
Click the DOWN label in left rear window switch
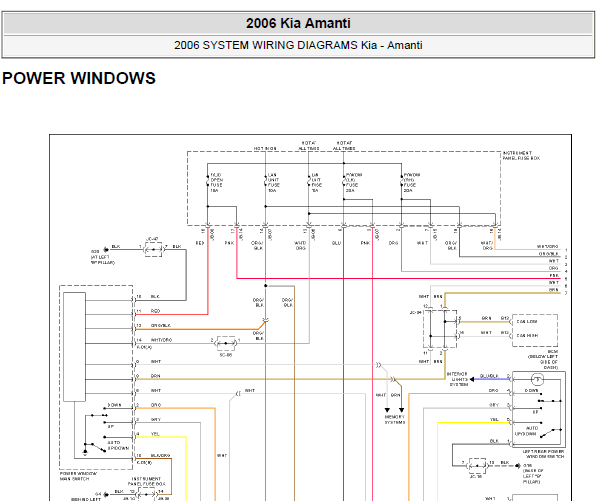(x=531, y=390)
